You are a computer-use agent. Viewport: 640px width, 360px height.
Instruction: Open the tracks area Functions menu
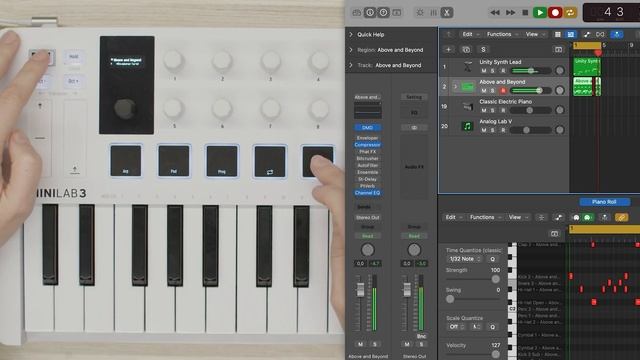[x=502, y=35]
